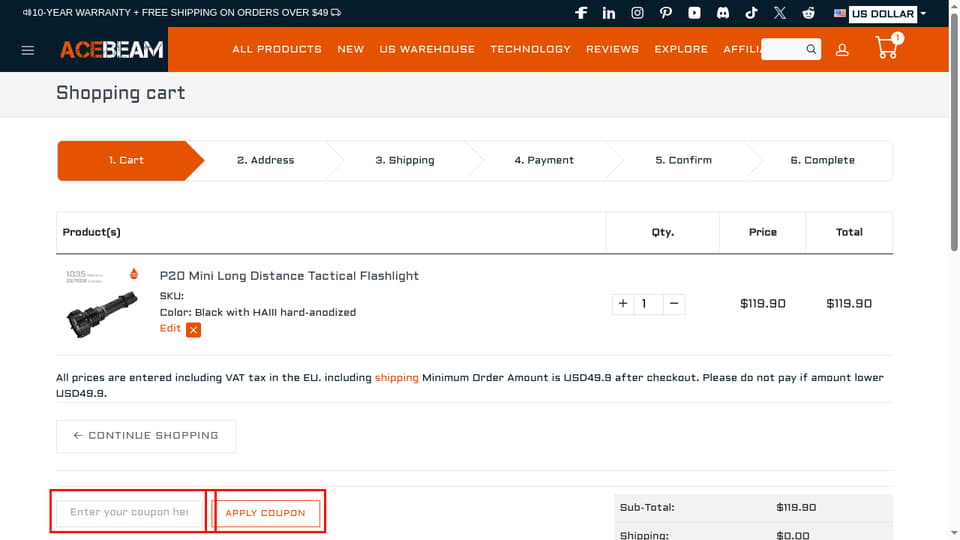Click the search magnifier icon
Image resolution: width=960 pixels, height=540 pixels.
[x=811, y=49]
